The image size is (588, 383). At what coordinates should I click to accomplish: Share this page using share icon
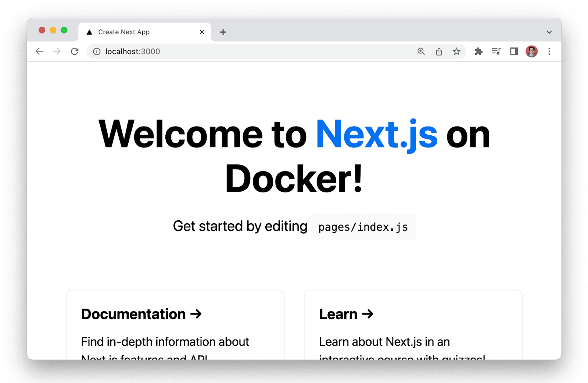click(439, 52)
